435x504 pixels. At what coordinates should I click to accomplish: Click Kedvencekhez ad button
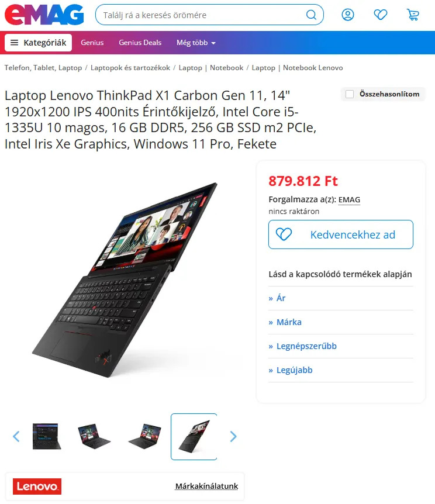[341, 234]
